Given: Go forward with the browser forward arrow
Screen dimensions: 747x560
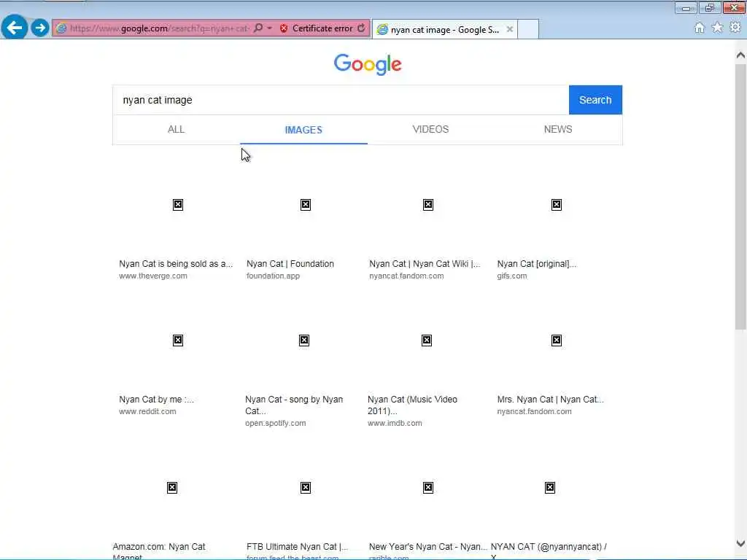Looking at the screenshot, I should click(x=40, y=28).
